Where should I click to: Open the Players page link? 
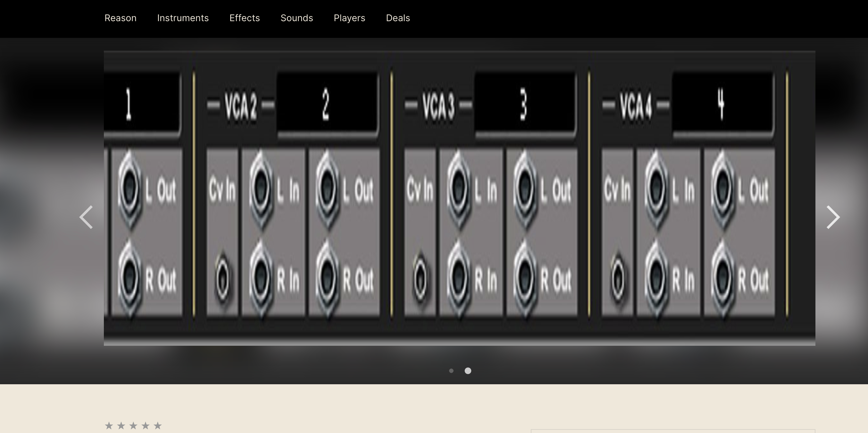point(349,18)
